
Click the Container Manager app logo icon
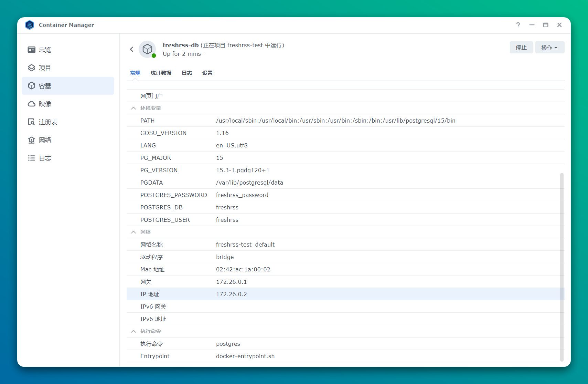tap(30, 25)
